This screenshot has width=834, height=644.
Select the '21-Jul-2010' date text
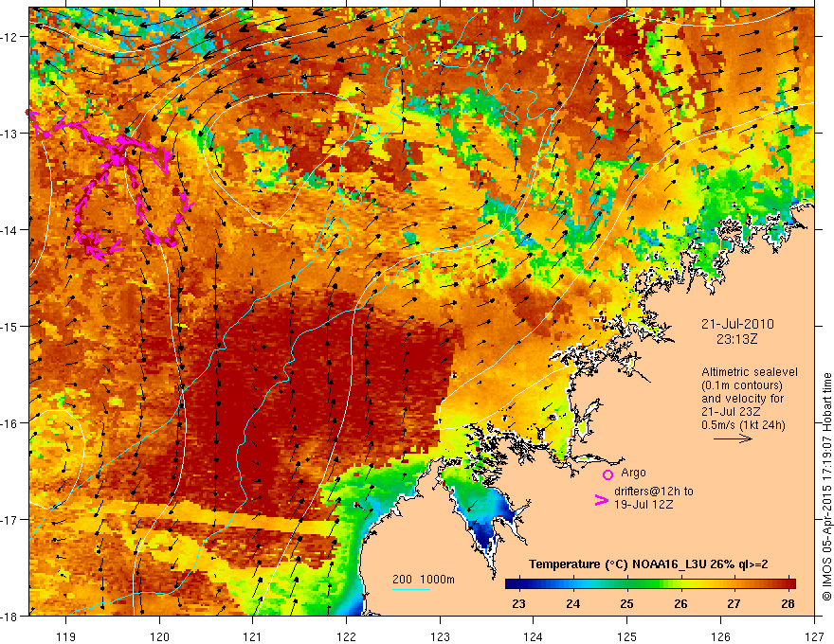737,324
